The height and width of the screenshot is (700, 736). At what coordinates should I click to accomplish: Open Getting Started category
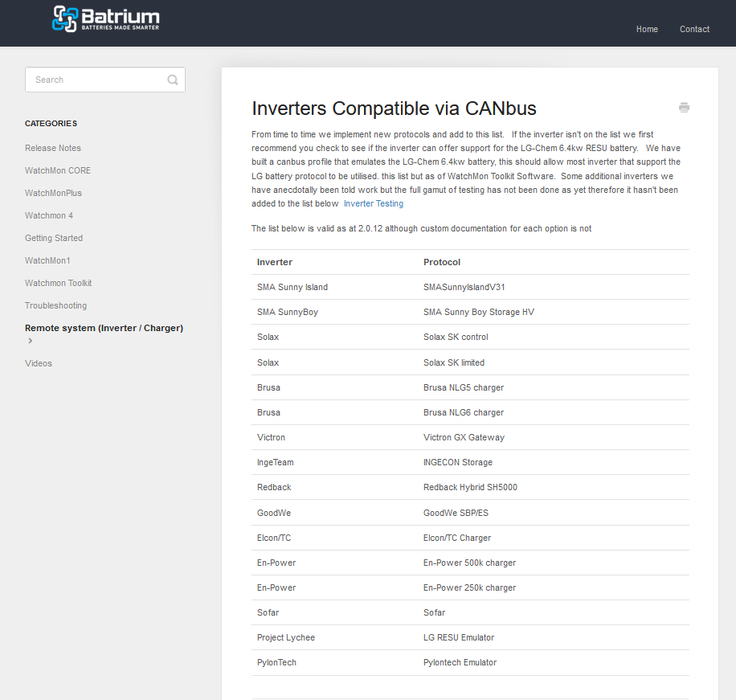click(54, 238)
